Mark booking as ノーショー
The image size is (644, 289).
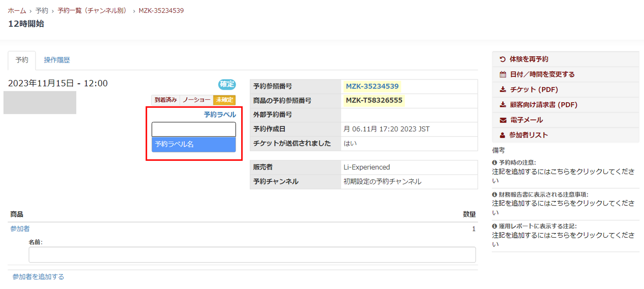point(196,100)
